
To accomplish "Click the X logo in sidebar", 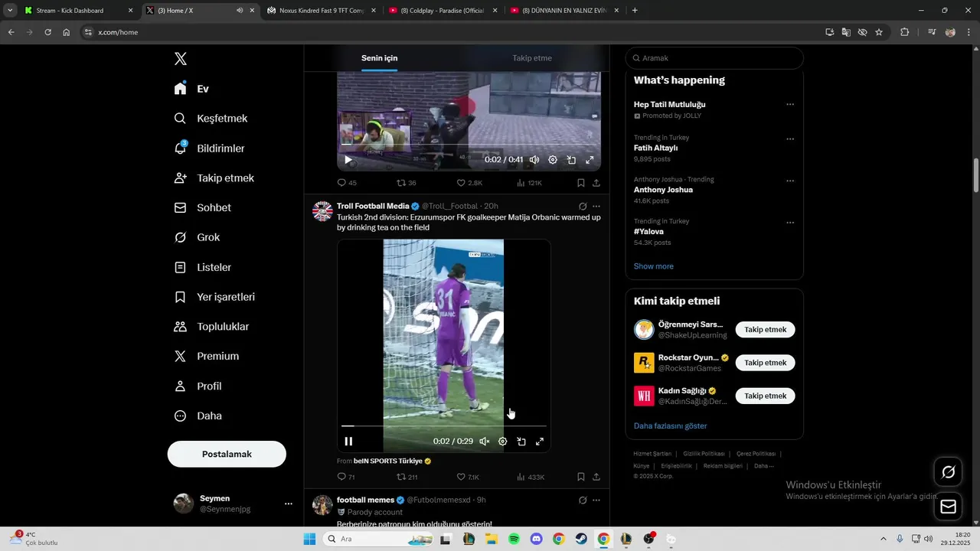I will pos(181,59).
